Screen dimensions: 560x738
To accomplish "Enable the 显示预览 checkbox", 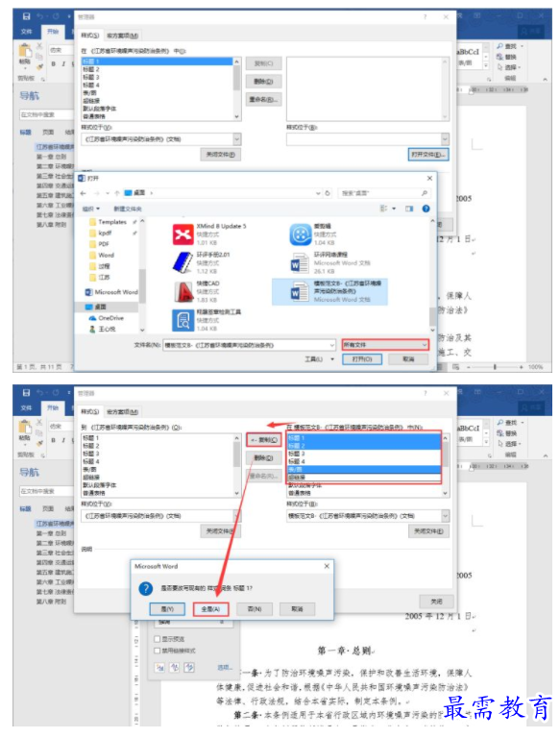I will (x=158, y=639).
